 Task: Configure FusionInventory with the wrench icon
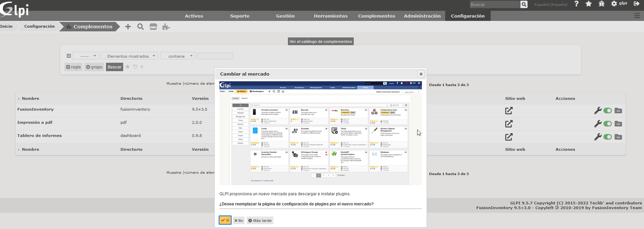tap(598, 111)
